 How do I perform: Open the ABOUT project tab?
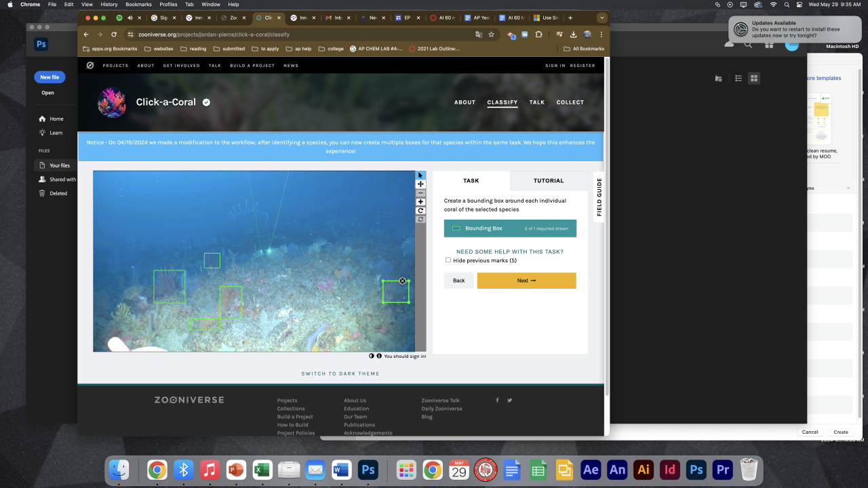(465, 102)
